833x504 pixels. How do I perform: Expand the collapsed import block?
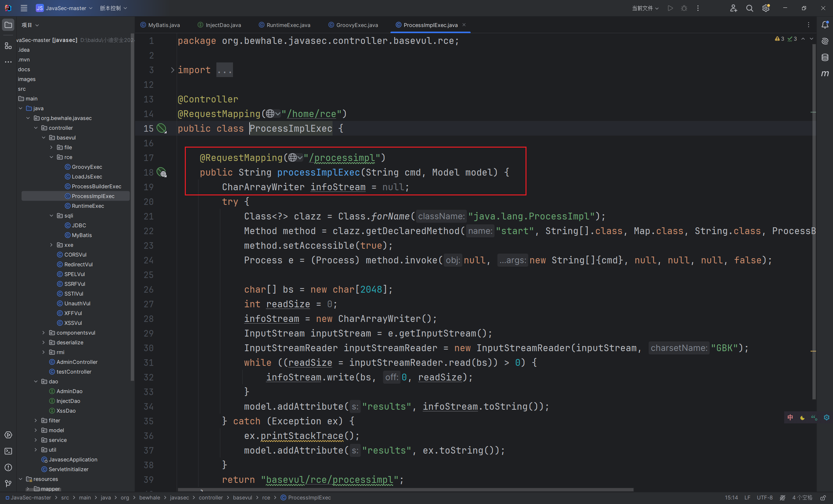[172, 70]
